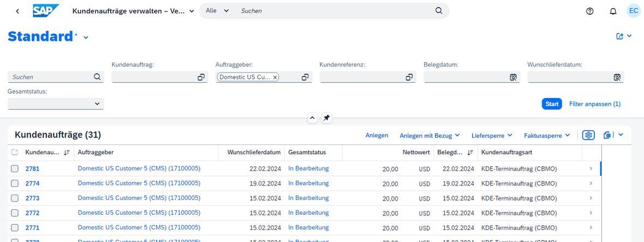This screenshot has height=242, width=644.
Task: Collapse the filter header area
Action: click(312, 118)
